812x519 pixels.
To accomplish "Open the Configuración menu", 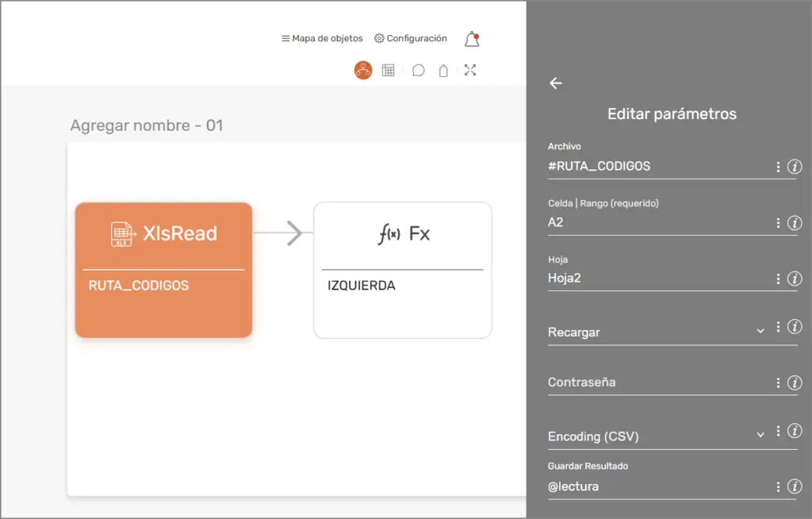I will point(411,38).
